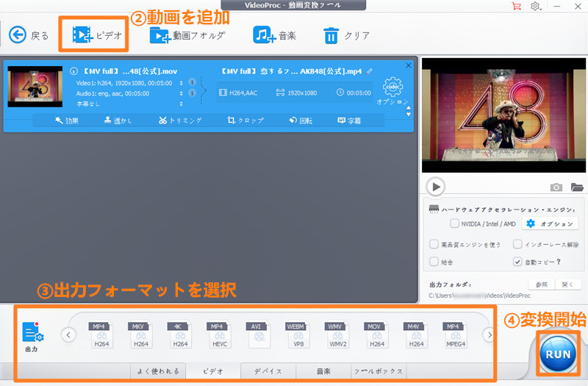Clear the list with the クリア trash icon
This screenshot has width=588, height=386.
click(x=346, y=36)
